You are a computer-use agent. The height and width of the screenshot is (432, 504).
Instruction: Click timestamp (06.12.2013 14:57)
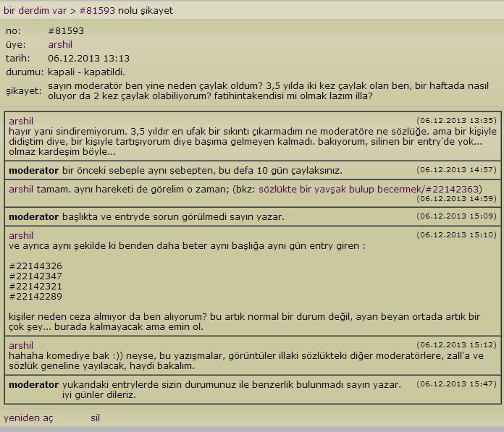(456, 169)
